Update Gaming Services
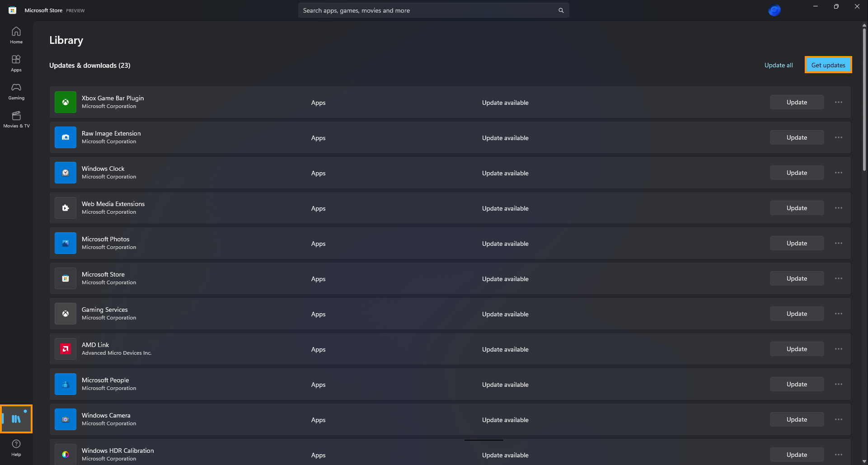The height and width of the screenshot is (465, 868). pos(797,314)
